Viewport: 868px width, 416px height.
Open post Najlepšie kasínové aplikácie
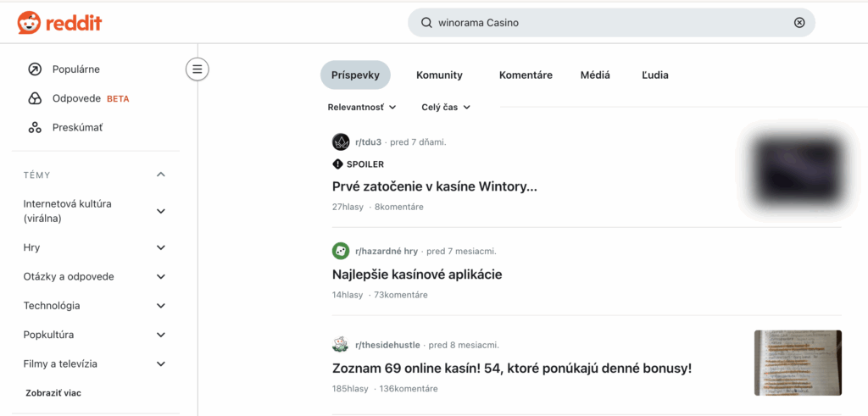[x=417, y=275]
